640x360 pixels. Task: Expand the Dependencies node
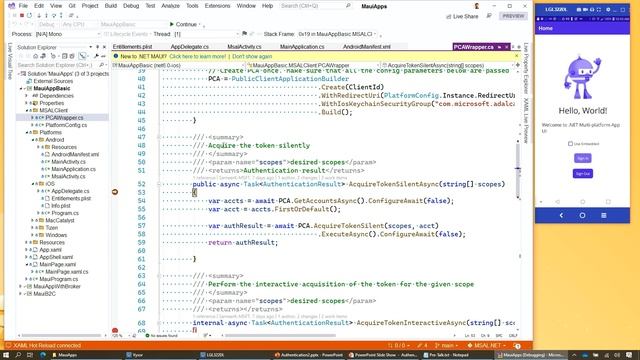coord(27,96)
